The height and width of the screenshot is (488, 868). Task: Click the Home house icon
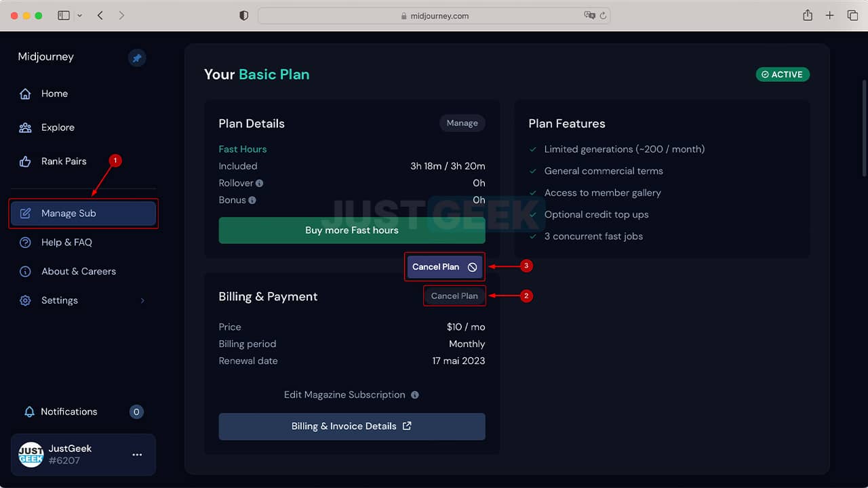coord(25,94)
